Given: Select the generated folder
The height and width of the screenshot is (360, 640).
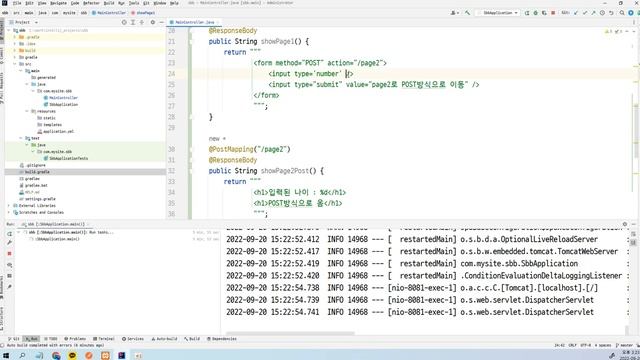Looking at the screenshot, I should click(43, 78).
